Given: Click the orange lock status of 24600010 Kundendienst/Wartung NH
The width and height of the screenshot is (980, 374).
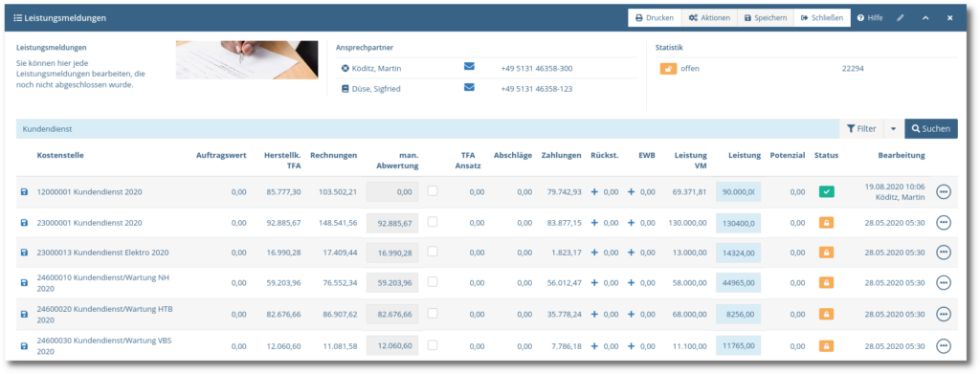Looking at the screenshot, I should (x=826, y=283).
